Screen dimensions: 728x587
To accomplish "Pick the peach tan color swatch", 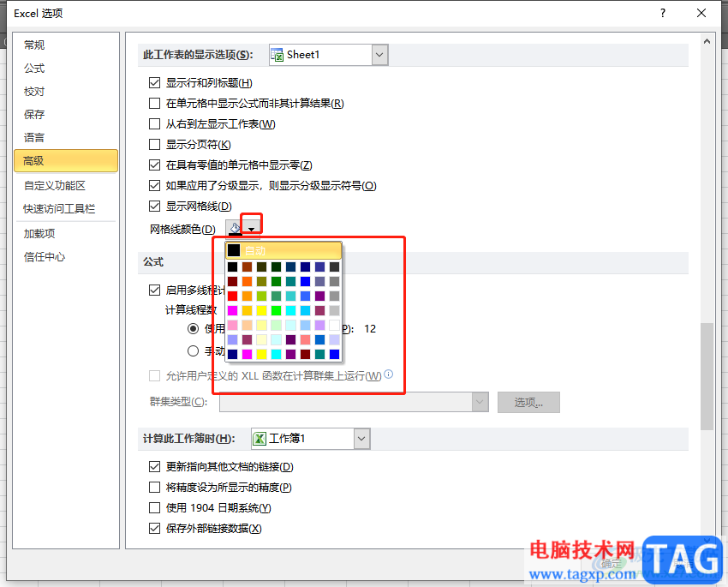I will [247, 325].
